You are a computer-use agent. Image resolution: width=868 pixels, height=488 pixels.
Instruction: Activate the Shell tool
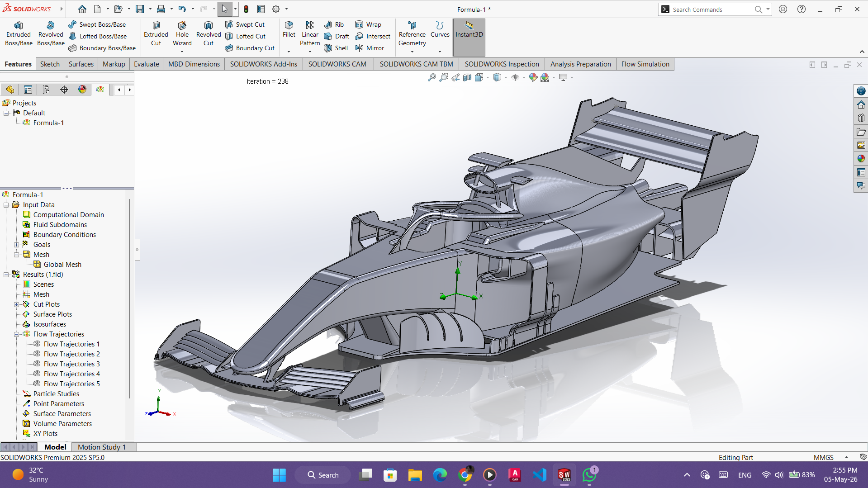click(336, 48)
